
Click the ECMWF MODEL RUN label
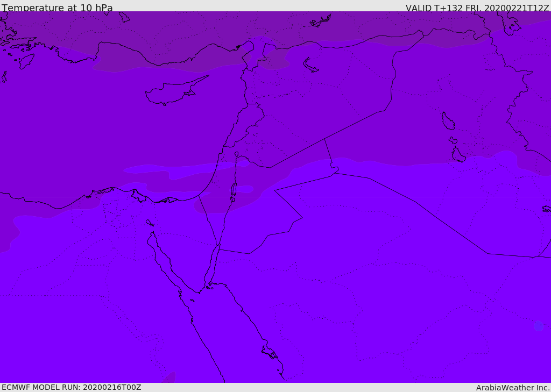click(71, 387)
